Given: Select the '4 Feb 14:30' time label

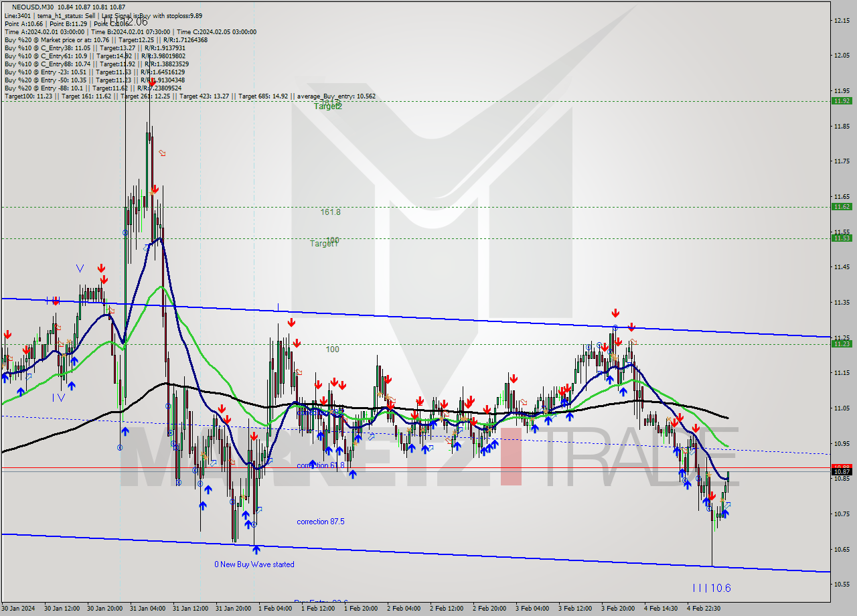Looking at the screenshot, I should point(661,609).
